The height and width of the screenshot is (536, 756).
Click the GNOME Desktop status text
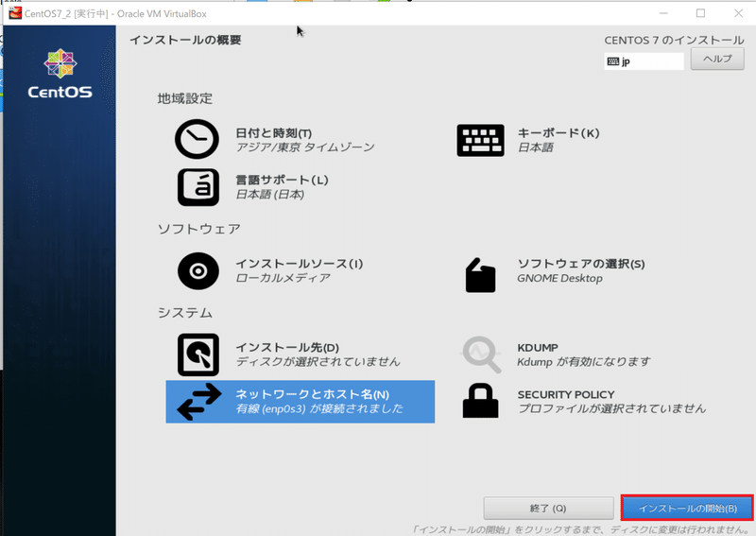click(x=559, y=278)
